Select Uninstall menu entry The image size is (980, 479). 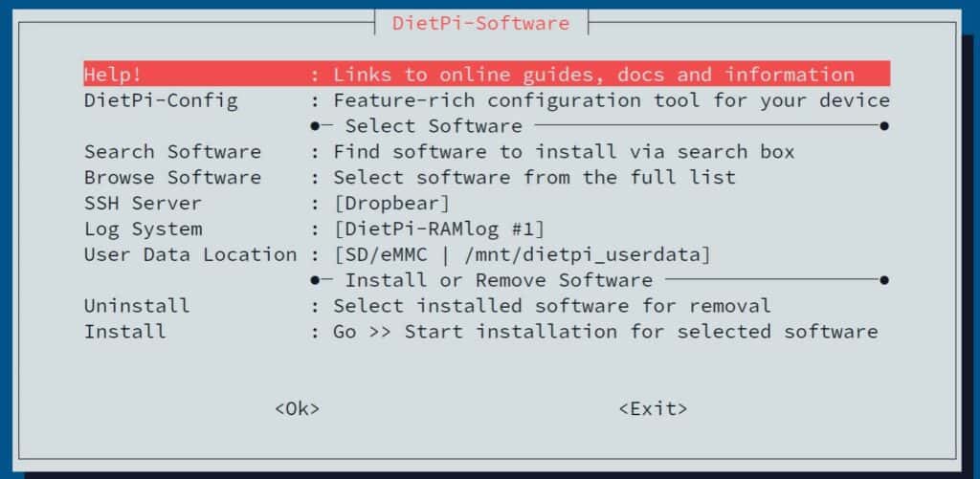[137, 307]
